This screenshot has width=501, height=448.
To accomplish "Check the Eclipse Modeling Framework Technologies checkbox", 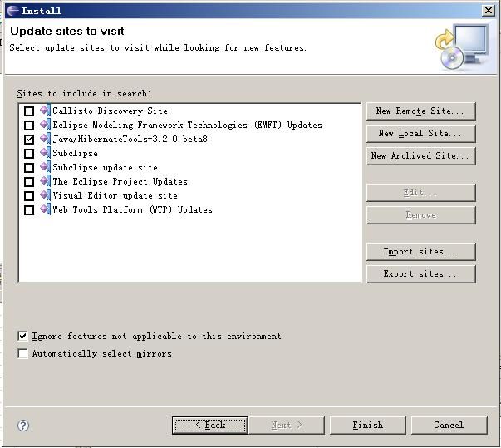I will [29, 126].
